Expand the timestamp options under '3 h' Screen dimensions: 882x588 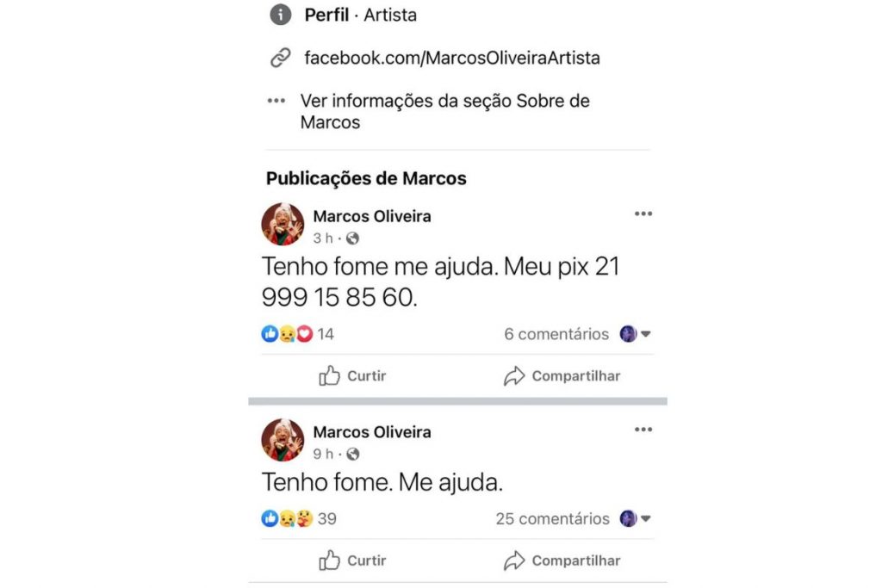(323, 238)
